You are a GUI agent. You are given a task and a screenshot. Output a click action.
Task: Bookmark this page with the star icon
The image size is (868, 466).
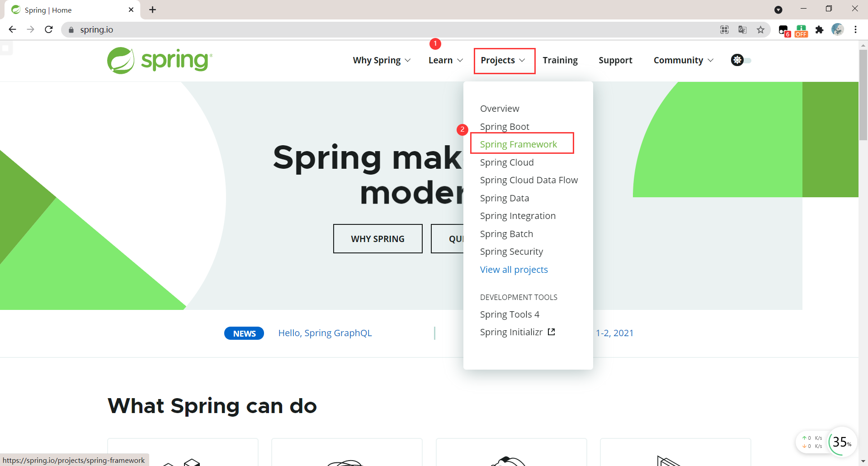[760, 29]
